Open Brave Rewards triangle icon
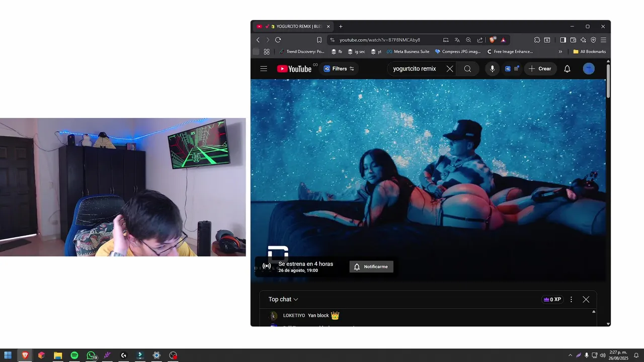 (x=503, y=40)
